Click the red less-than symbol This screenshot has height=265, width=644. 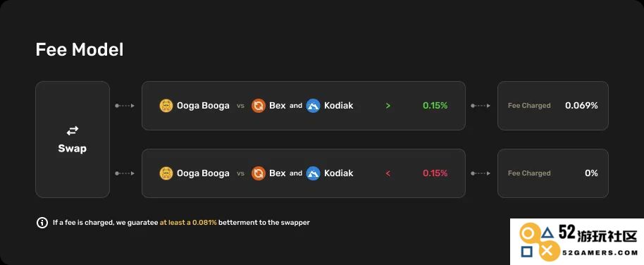tap(388, 173)
